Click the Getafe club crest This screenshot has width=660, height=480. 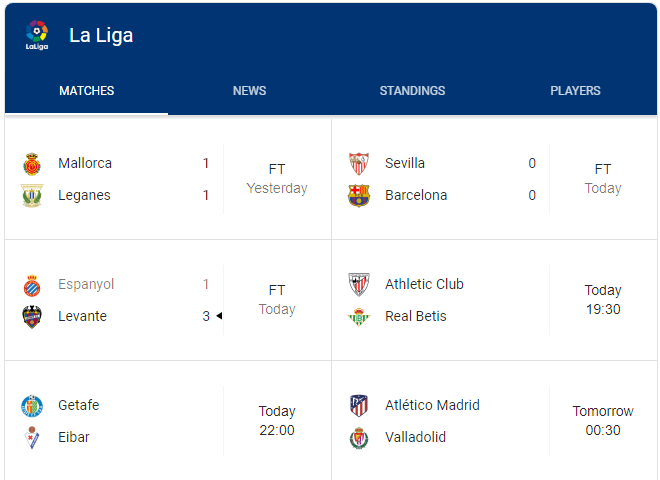[32, 406]
